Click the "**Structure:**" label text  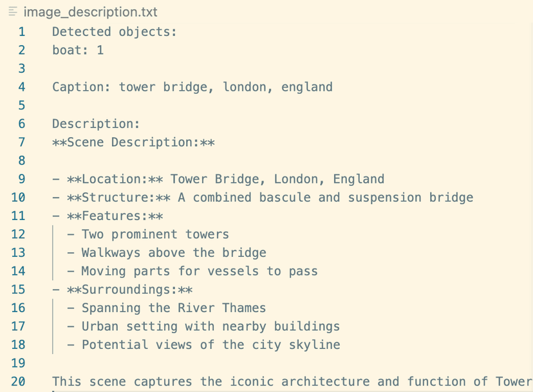(118, 198)
